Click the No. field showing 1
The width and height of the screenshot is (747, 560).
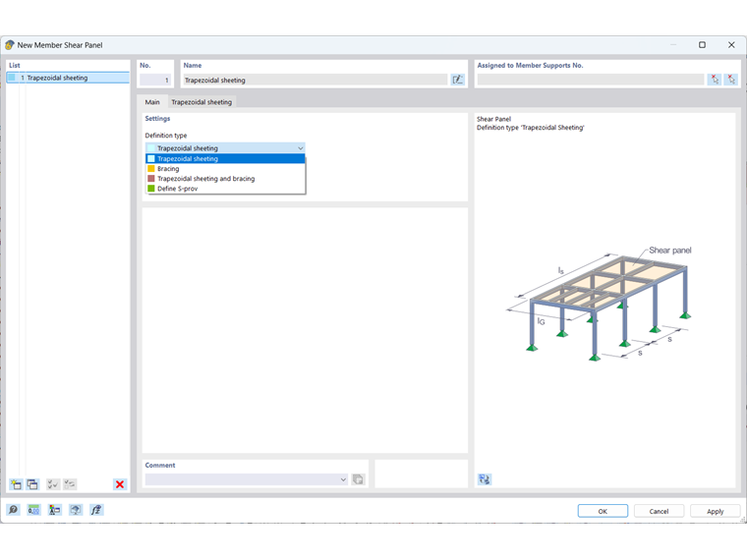[x=155, y=80]
